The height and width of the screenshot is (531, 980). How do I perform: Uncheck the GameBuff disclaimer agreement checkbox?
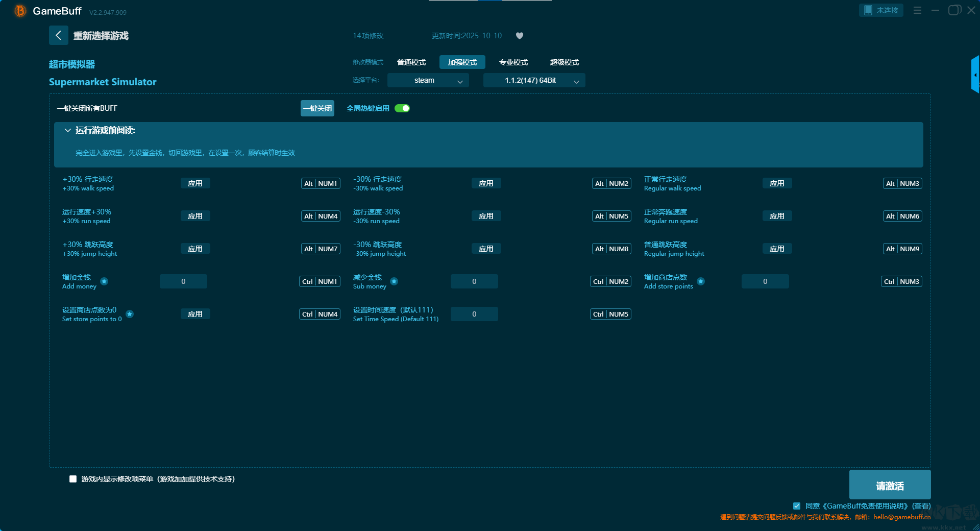(796, 506)
